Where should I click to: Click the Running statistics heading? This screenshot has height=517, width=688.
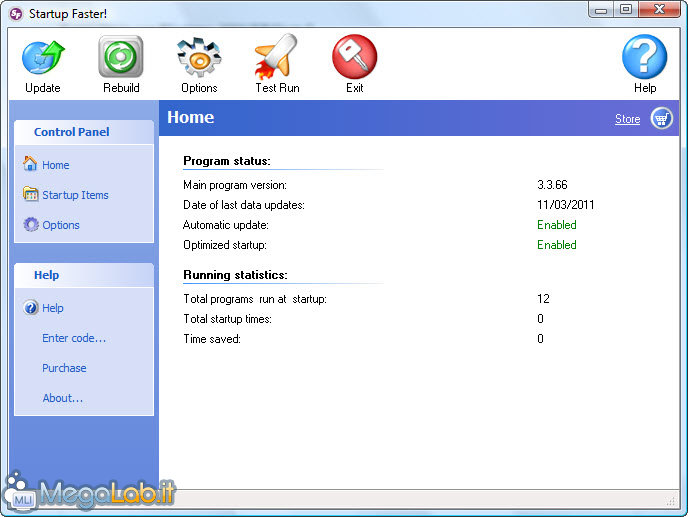(x=235, y=275)
